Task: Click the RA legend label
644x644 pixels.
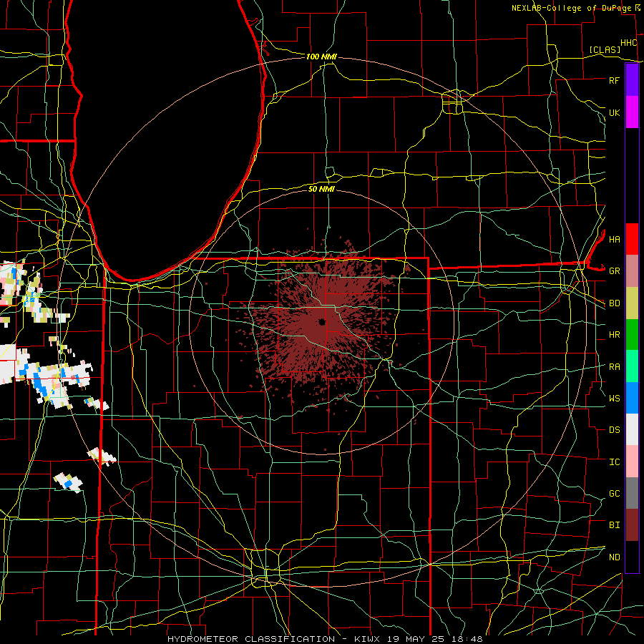Action: (615, 367)
